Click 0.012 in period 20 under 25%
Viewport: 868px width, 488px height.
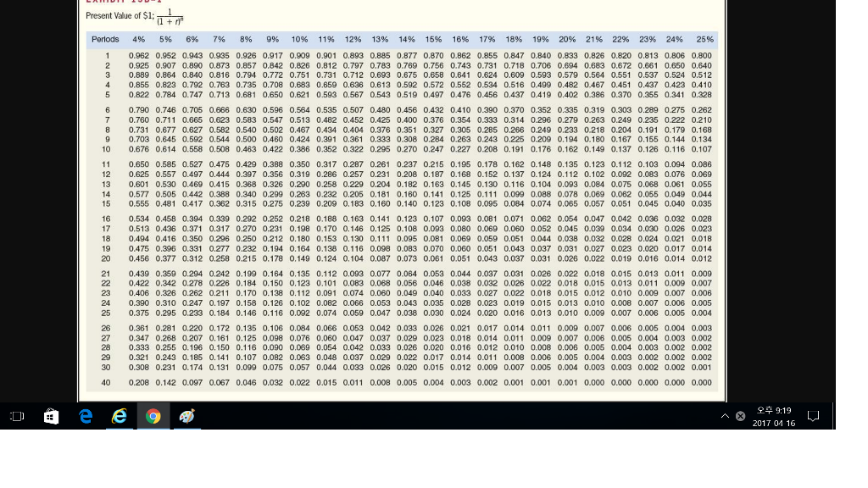pos(701,258)
